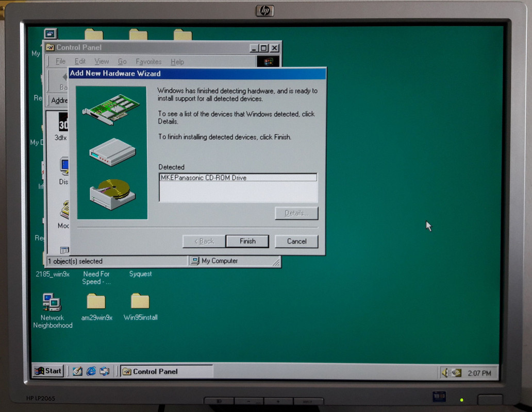Viewport: 532px width, 412px height.
Task: Click the NVIDIA tray icon
Action: pyautogui.click(x=456, y=373)
